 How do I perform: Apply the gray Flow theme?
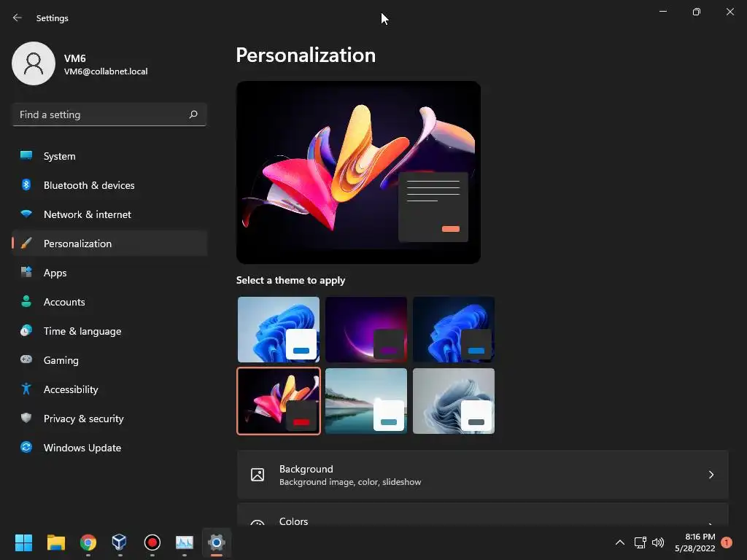coord(454,401)
